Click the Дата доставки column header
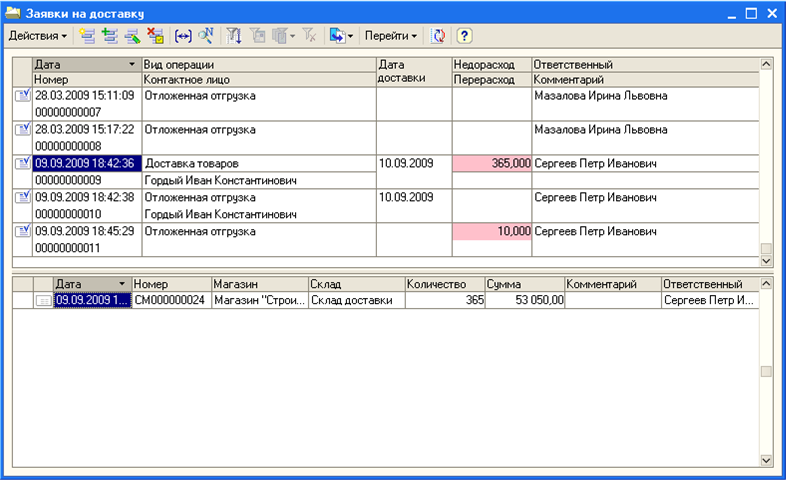The image size is (786, 480). click(414, 72)
